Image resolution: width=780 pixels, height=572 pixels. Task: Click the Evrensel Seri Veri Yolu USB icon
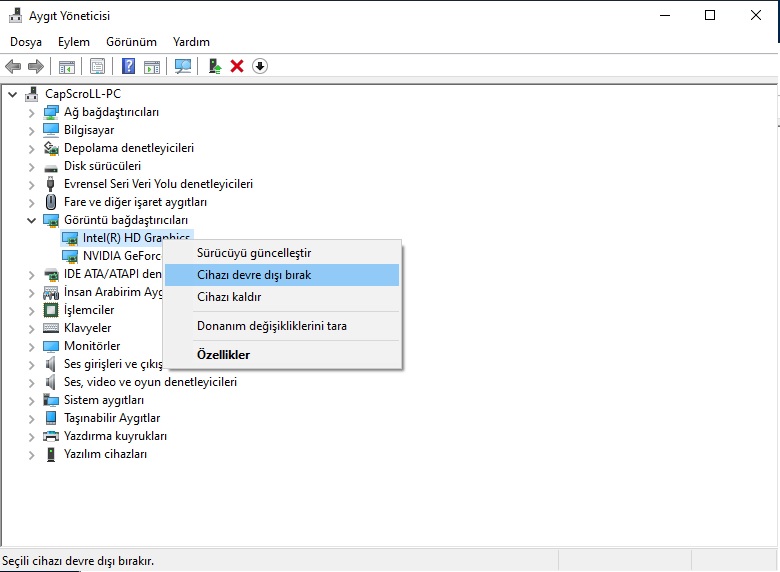[50, 184]
